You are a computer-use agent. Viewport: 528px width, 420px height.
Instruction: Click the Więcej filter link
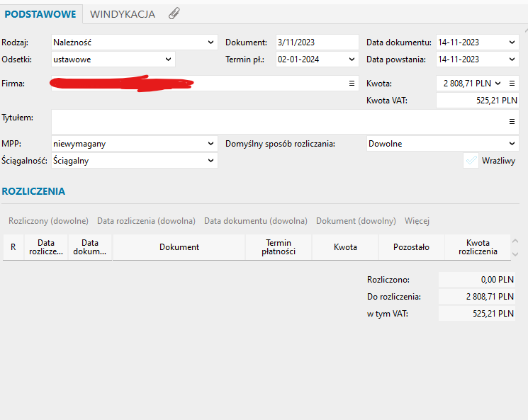click(x=417, y=221)
